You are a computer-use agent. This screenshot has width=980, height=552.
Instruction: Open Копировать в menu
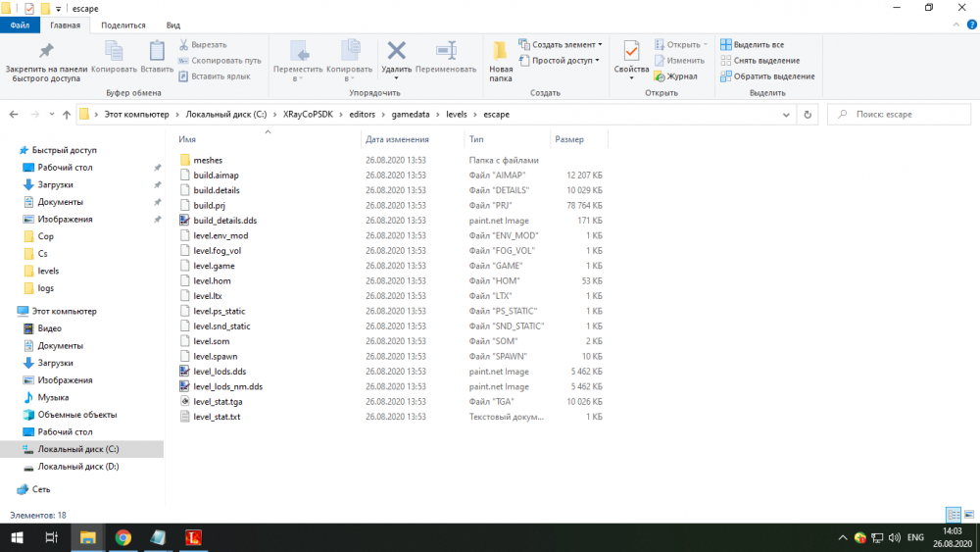tap(349, 61)
